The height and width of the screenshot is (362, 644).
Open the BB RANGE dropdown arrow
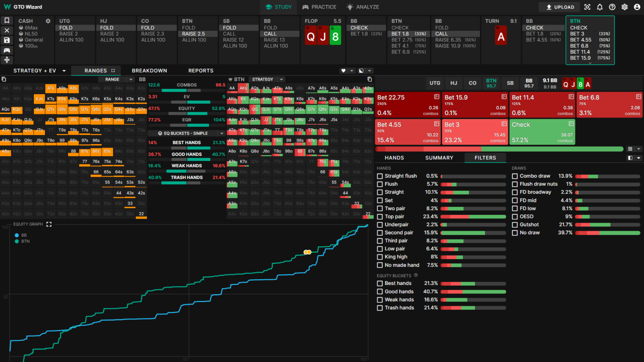pyautogui.click(x=131, y=79)
